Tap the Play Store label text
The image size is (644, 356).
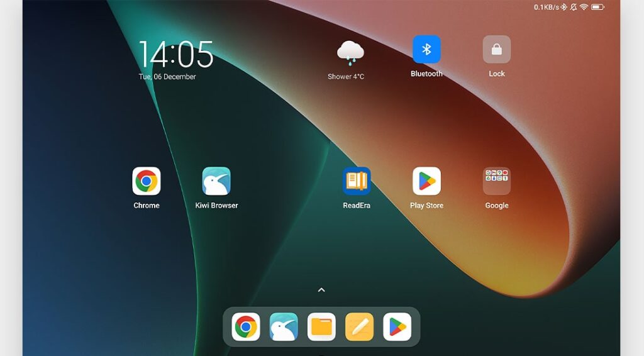427,205
